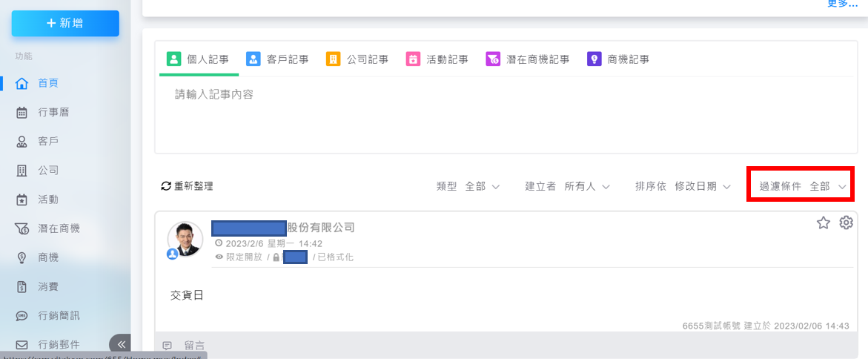The width and height of the screenshot is (868, 359).
Task: Click the note author's avatar photo
Action: tap(185, 239)
